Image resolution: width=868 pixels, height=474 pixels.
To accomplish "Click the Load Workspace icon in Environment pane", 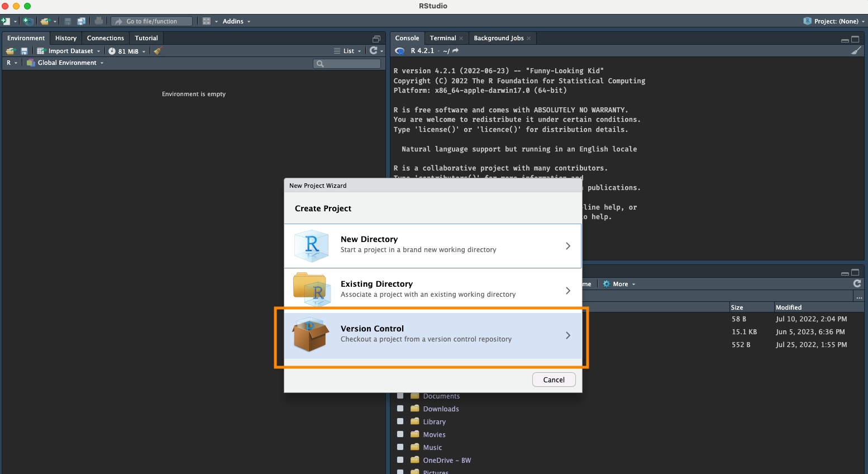I will (10, 51).
